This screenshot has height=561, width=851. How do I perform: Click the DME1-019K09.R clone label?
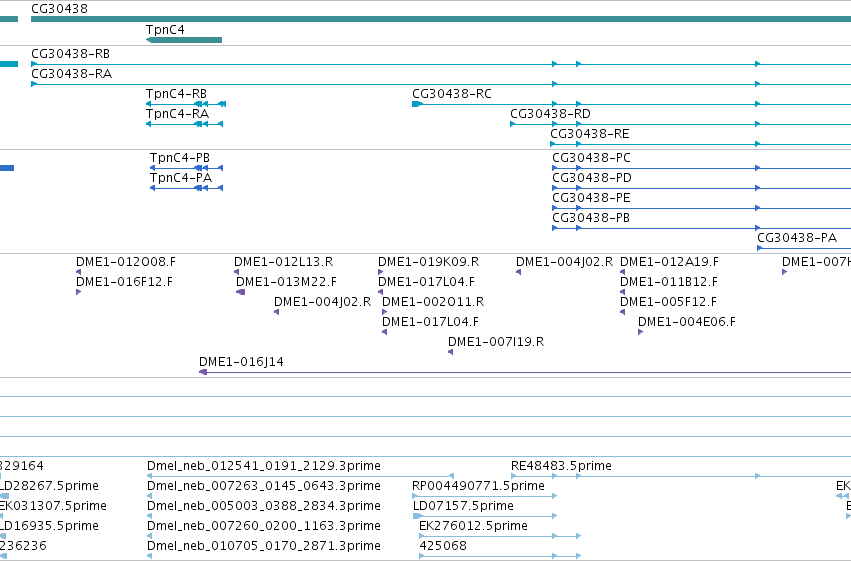click(429, 262)
